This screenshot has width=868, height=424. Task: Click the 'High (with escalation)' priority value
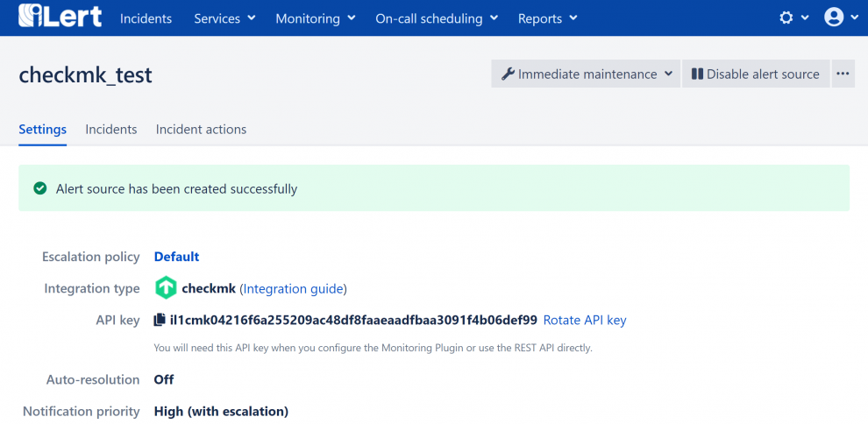(221, 411)
